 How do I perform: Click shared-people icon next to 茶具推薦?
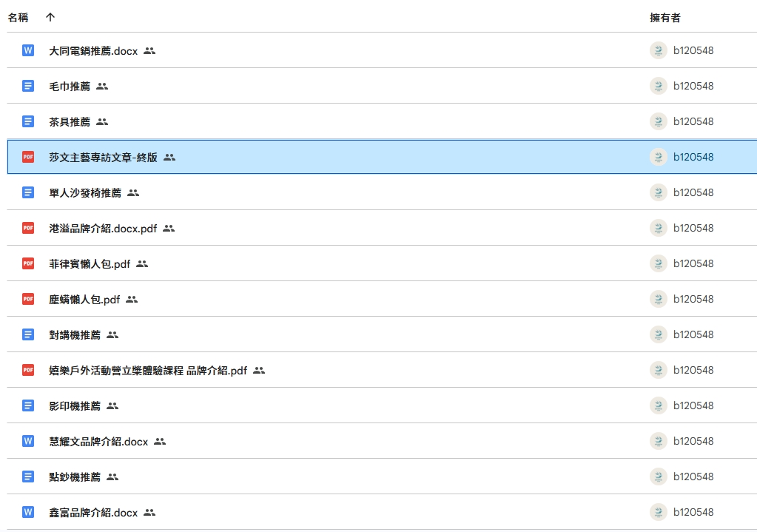pos(102,121)
